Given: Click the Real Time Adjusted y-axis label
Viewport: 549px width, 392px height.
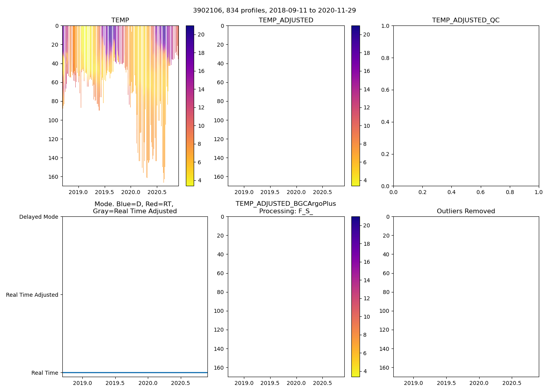Looking at the screenshot, I should 32,295.
